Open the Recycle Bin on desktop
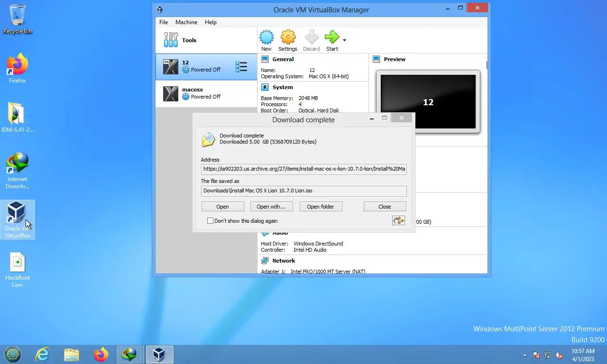Image resolution: width=607 pixels, height=364 pixels. 18,19
